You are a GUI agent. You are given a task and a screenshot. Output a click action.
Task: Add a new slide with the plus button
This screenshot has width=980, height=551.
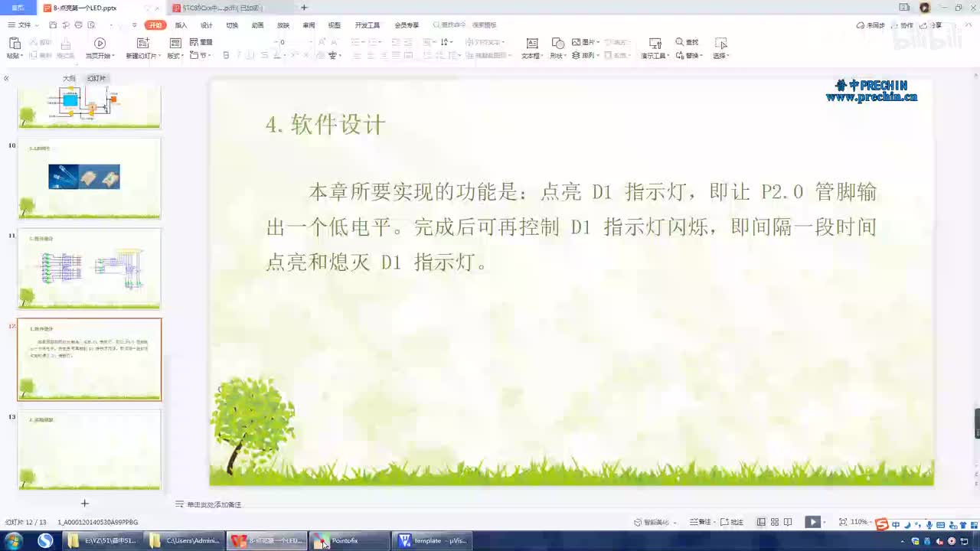coord(85,503)
